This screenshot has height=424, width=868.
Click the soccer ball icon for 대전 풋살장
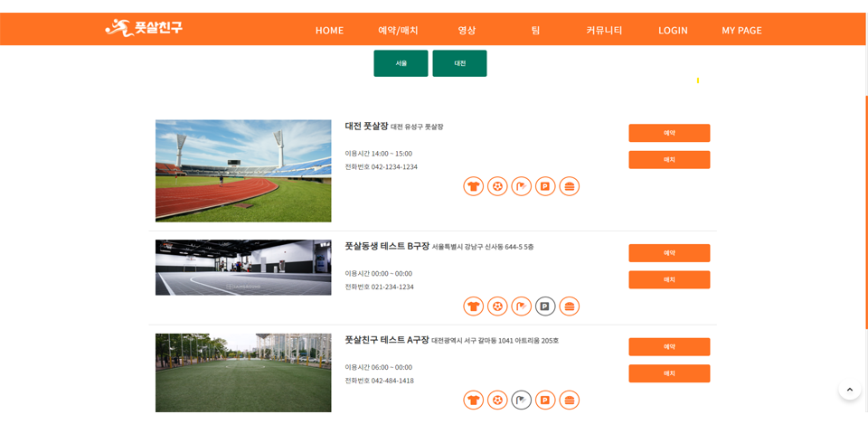pyautogui.click(x=497, y=186)
